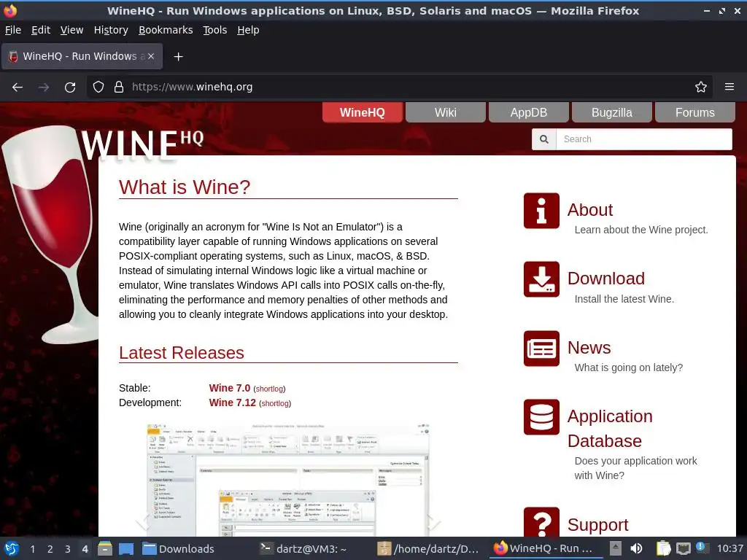Open the Edit menu
This screenshot has height=560, width=747.
[x=41, y=30]
